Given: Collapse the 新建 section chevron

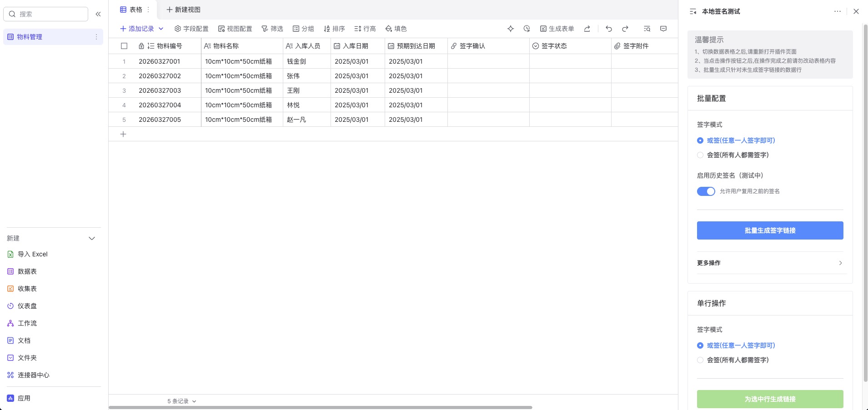Looking at the screenshot, I should [92, 238].
